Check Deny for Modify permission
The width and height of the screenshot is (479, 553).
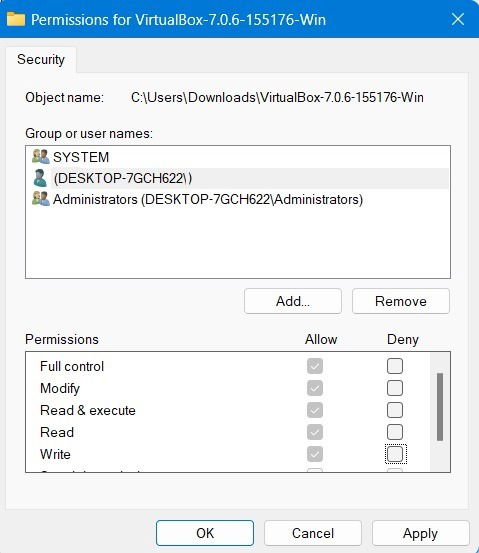[x=395, y=388]
